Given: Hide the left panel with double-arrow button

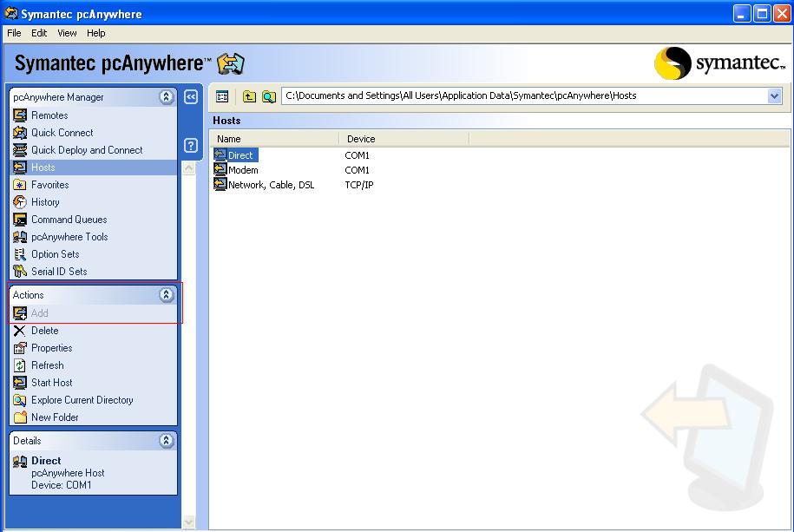Looking at the screenshot, I should point(190,97).
